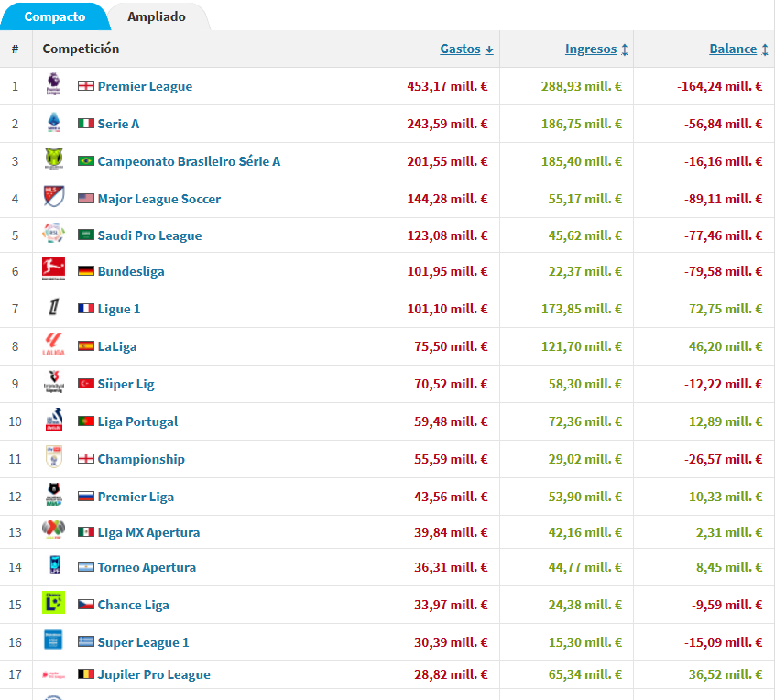This screenshot has width=775, height=700.
Task: Open the Ligue 1 competition link
Action: click(119, 309)
